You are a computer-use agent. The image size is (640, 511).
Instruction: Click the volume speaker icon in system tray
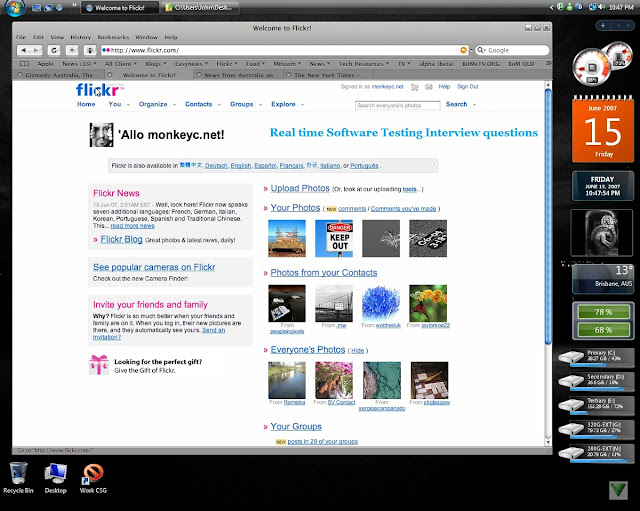pyautogui.click(x=602, y=7)
